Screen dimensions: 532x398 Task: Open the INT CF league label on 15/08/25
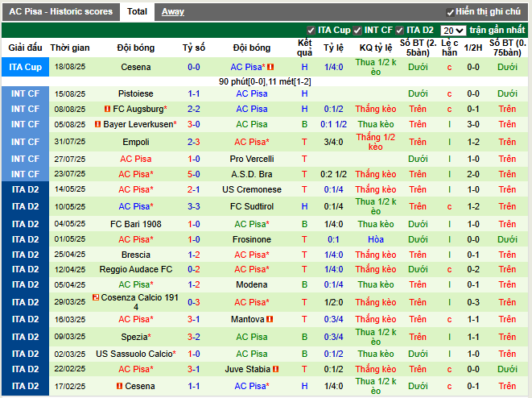25,93
